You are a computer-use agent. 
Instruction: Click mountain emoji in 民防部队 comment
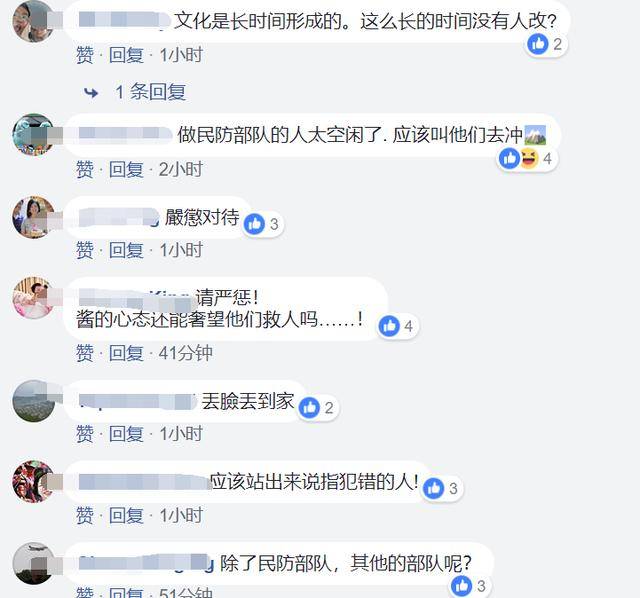tap(535, 135)
